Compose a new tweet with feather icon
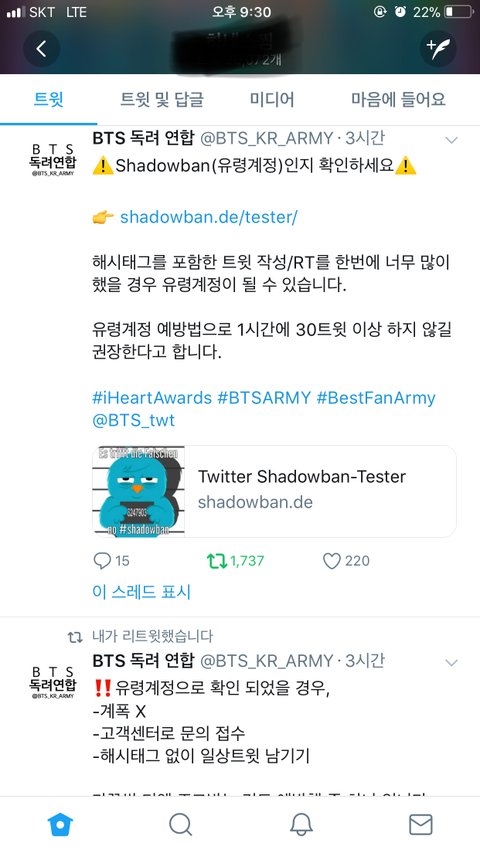Screen dimensions: 480x853 pos(438,48)
